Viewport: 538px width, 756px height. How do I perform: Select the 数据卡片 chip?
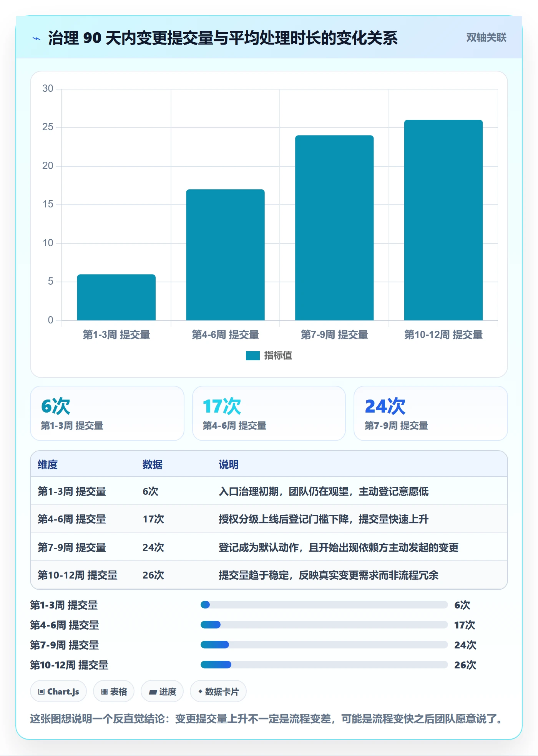[218, 691]
